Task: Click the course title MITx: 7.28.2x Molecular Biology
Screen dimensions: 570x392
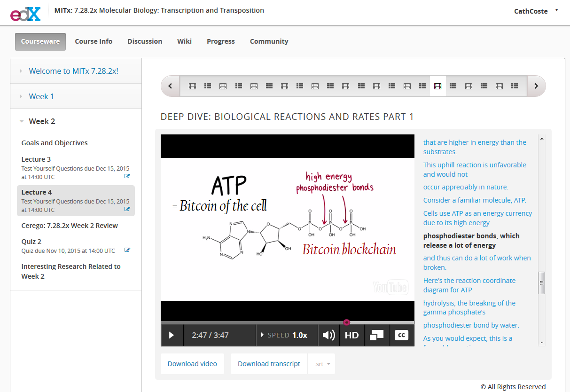Action: [159, 10]
